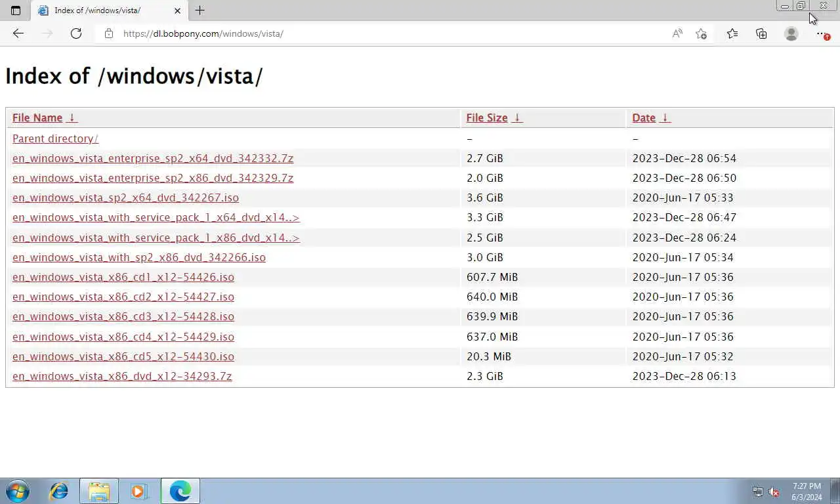
Task: Download x86_cd5_x12-54430.iso file
Action: click(x=123, y=356)
